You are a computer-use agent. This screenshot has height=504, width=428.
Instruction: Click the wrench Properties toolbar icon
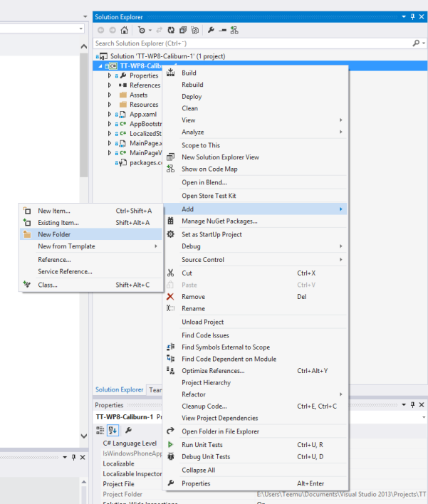click(x=211, y=30)
